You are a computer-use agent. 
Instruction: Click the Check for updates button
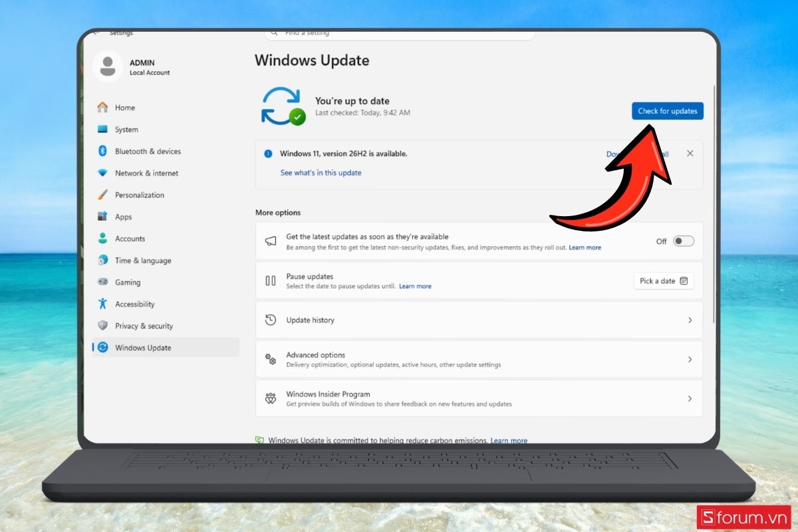click(668, 111)
